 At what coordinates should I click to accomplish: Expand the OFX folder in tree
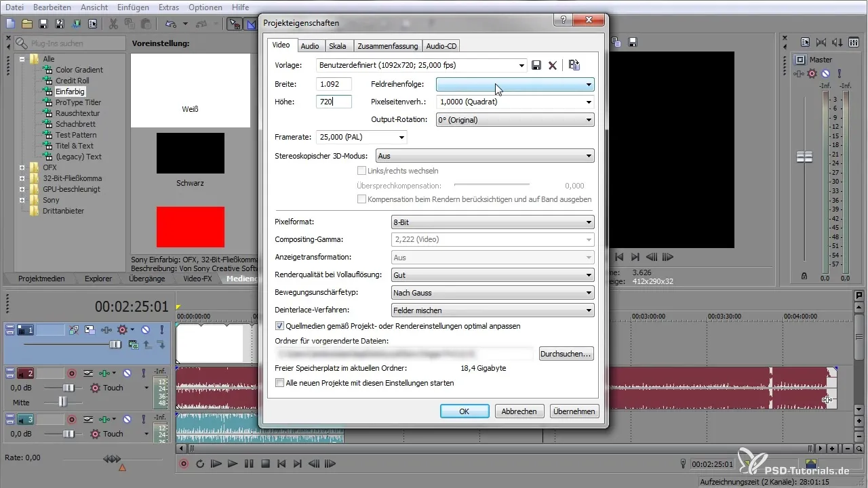[x=22, y=167]
